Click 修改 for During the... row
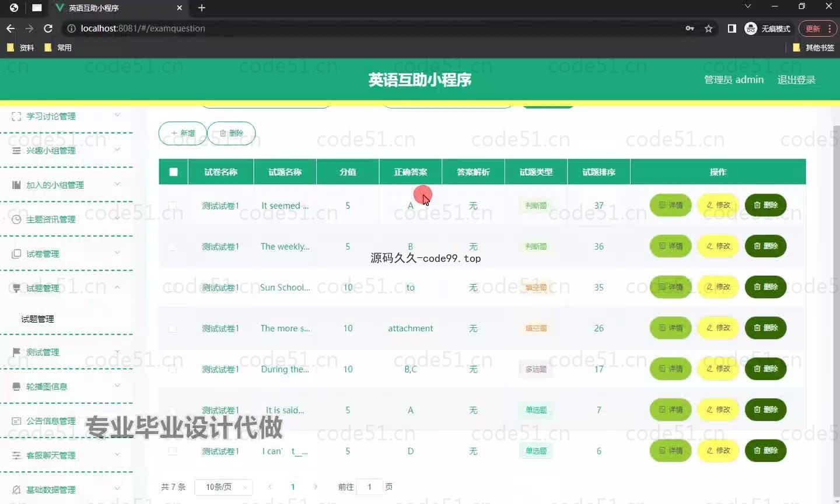The height and width of the screenshot is (504, 840). coord(719,369)
